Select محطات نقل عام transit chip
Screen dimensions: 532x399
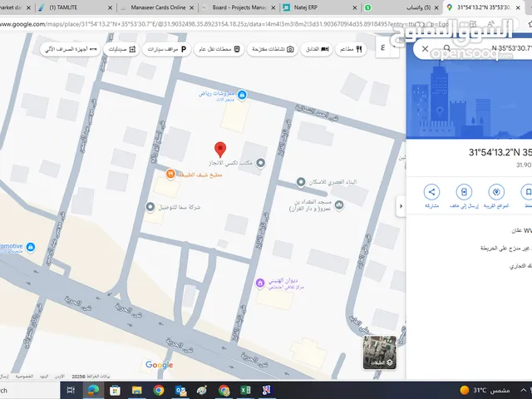coord(219,50)
